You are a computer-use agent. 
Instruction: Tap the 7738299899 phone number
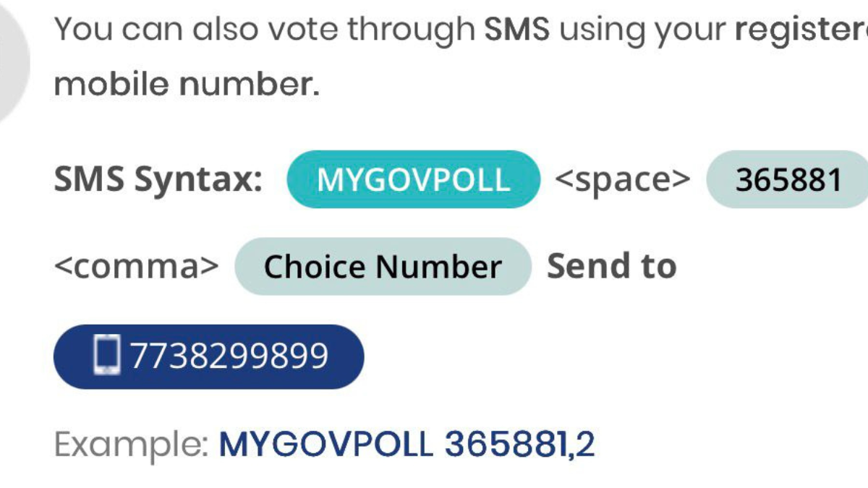(x=229, y=356)
